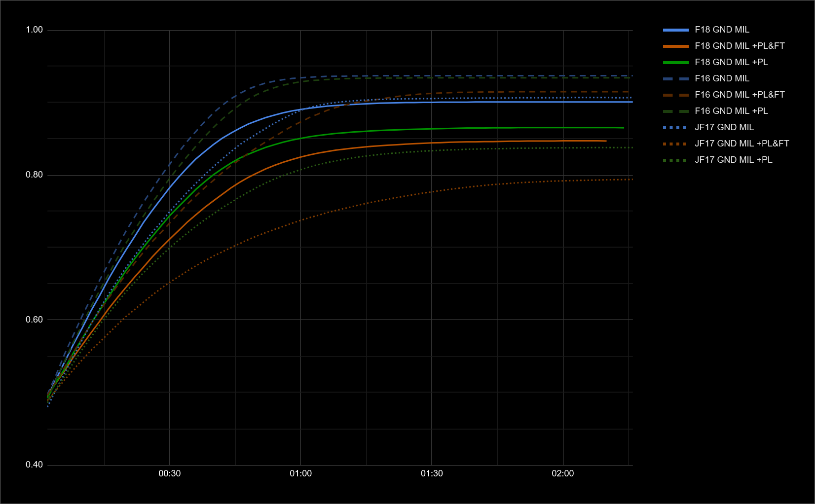
Task: Click the solid green F18 +PL legend swatch
Action: (675, 63)
